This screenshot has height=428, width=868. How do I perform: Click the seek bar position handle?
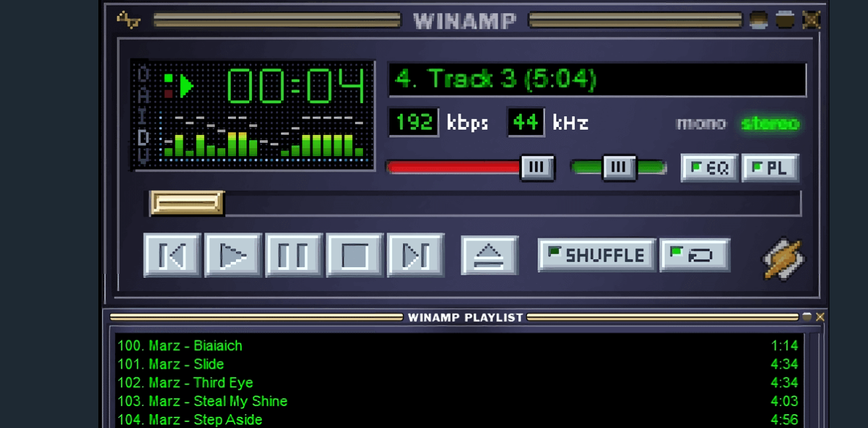pos(187,203)
